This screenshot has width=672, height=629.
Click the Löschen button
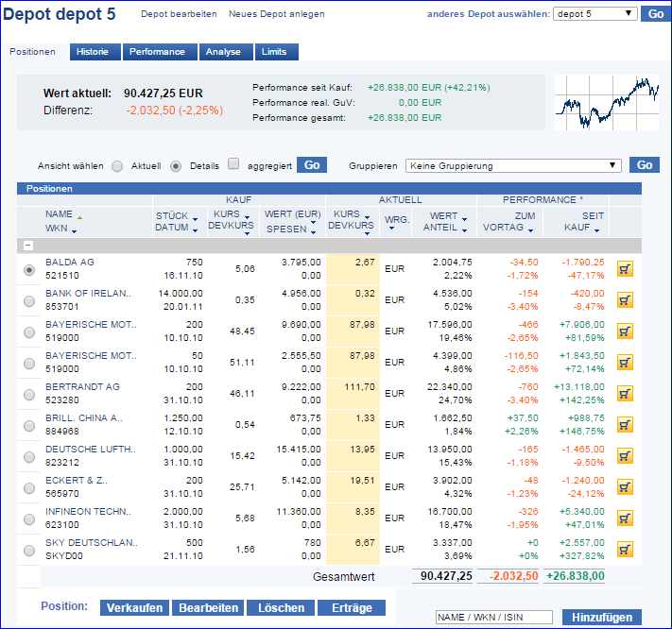point(281,607)
